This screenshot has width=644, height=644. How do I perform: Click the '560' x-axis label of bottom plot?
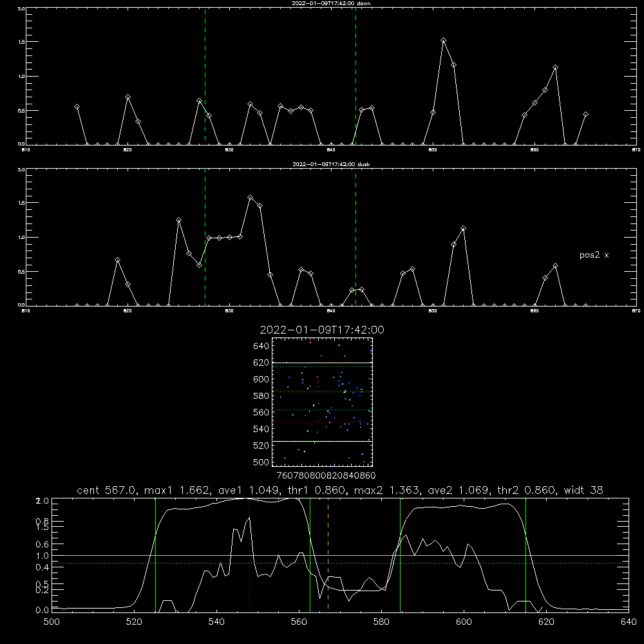coord(299,622)
